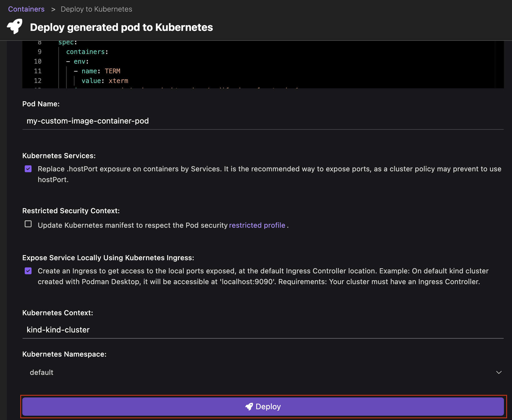
Task: Click line number 12 in editor gutter
Action: point(38,81)
